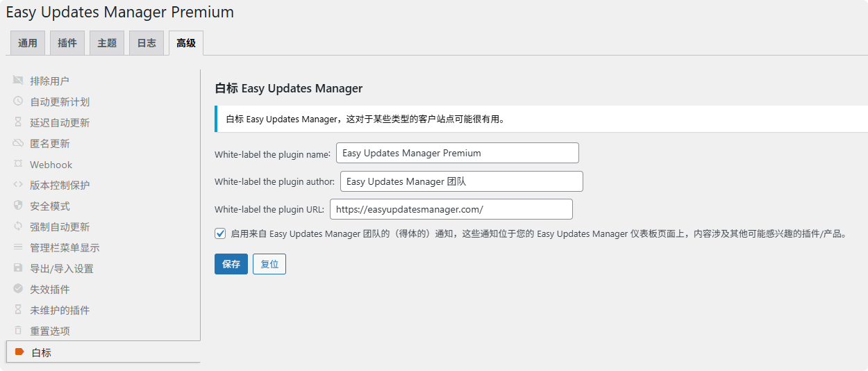This screenshot has width=868, height=371.
Task: Click the hourglass icon beside 未维护的插件
Action: coord(18,310)
